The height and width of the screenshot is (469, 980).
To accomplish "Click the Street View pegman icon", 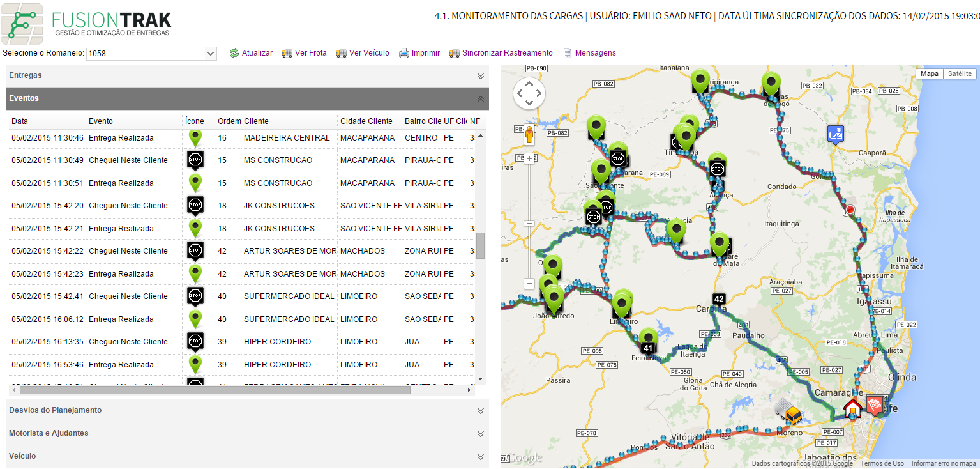I will (529, 135).
